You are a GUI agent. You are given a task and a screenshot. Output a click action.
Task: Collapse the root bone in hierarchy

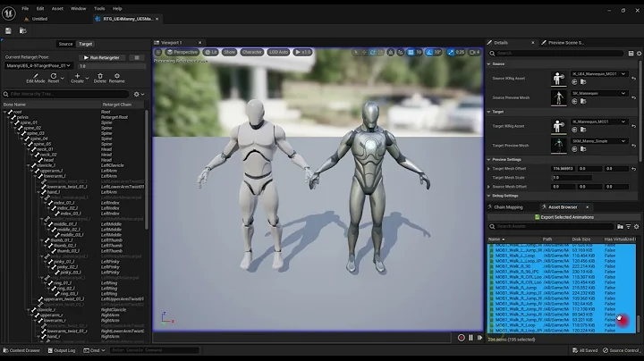click(5, 112)
